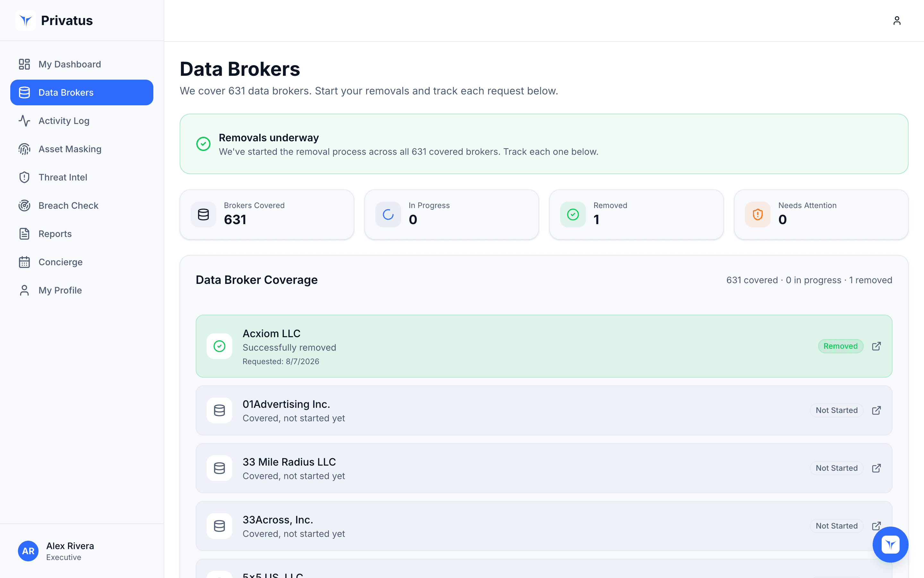The width and height of the screenshot is (924, 578).
Task: Click the Asset Masking fingerprint icon
Action: 24,149
